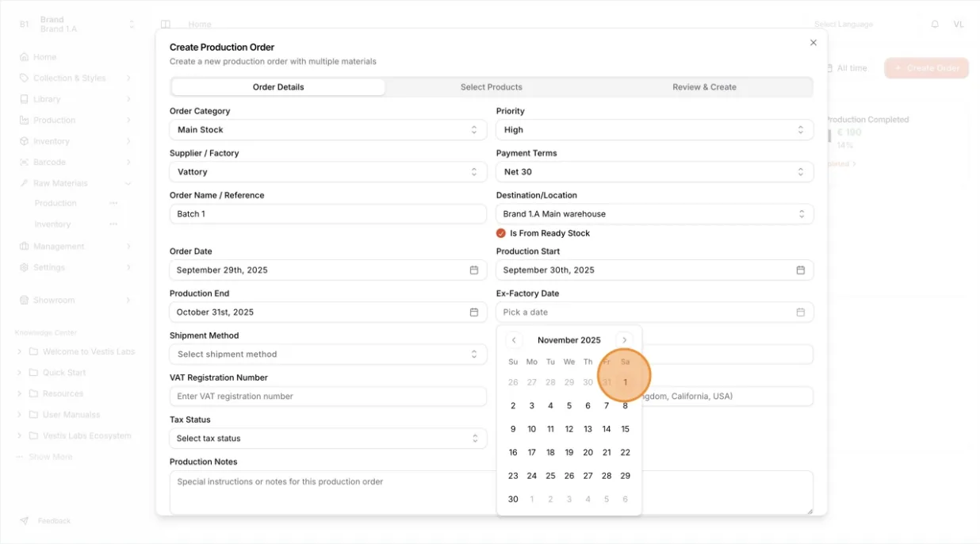Click Settings gear icon in sidebar

[x=25, y=267]
